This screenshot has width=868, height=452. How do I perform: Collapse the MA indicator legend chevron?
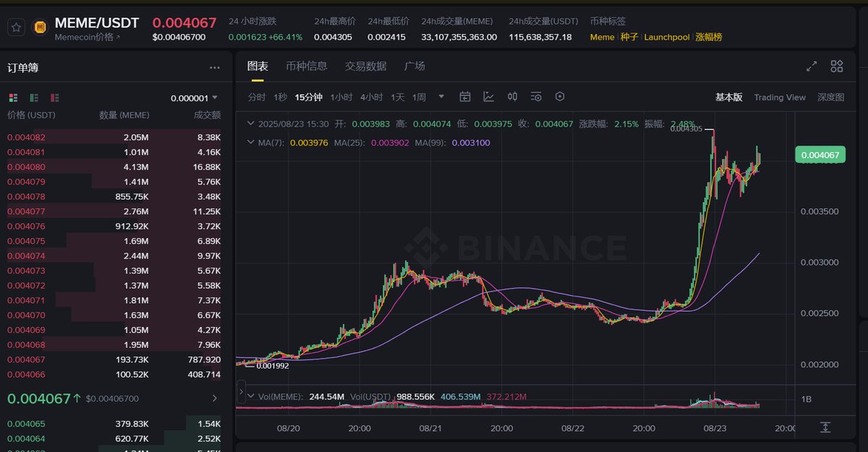point(251,142)
